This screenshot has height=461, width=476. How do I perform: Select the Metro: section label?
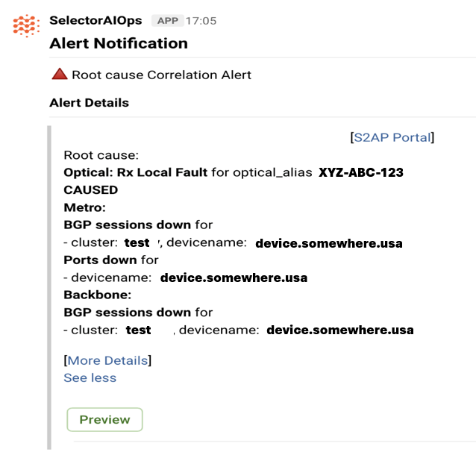85,207
